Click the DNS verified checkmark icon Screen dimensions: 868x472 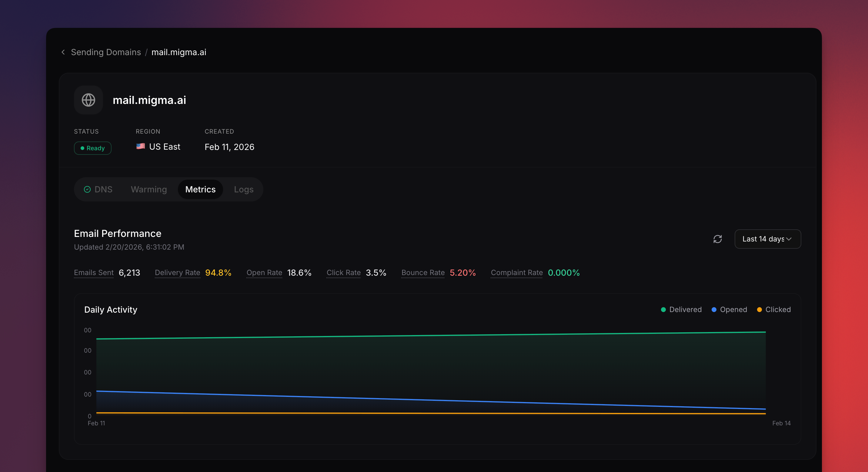pos(87,189)
